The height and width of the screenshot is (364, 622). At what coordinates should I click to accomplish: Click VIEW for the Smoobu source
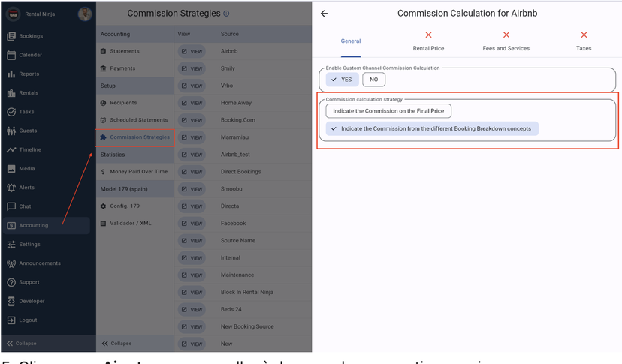click(192, 189)
